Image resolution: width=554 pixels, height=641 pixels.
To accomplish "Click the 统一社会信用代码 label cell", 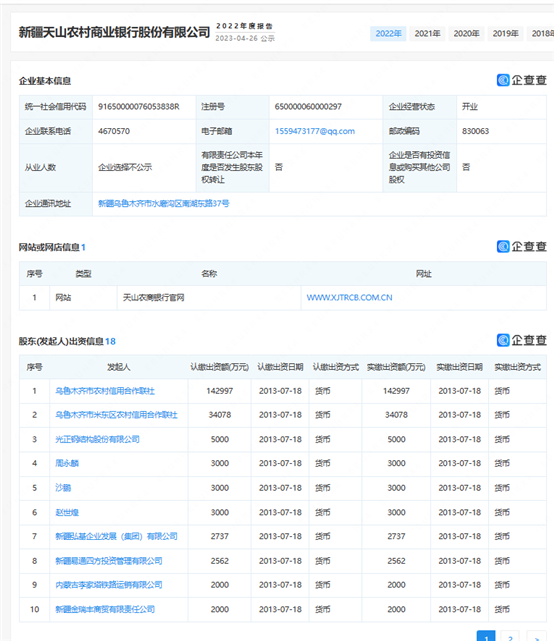I will 56,107.
